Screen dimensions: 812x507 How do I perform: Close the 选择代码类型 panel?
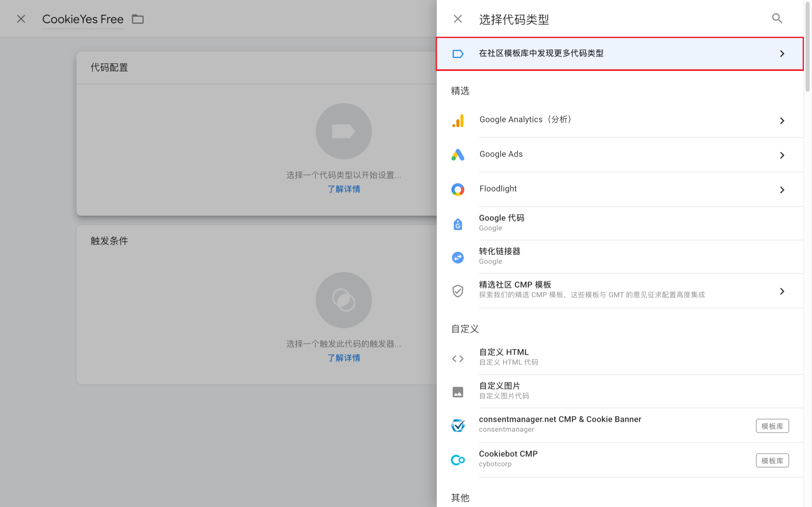(458, 19)
